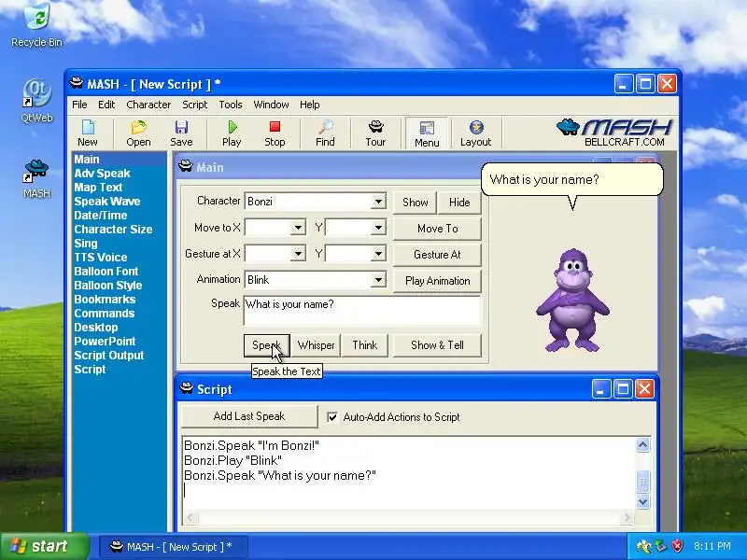This screenshot has width=747, height=560.
Task: Click the Gesture At button
Action: [437, 255]
